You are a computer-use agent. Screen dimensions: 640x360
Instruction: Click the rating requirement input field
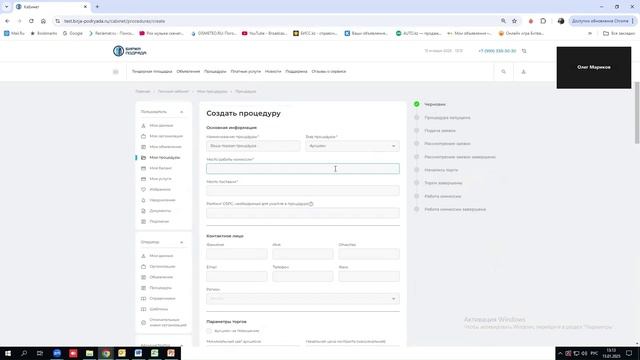point(303,213)
